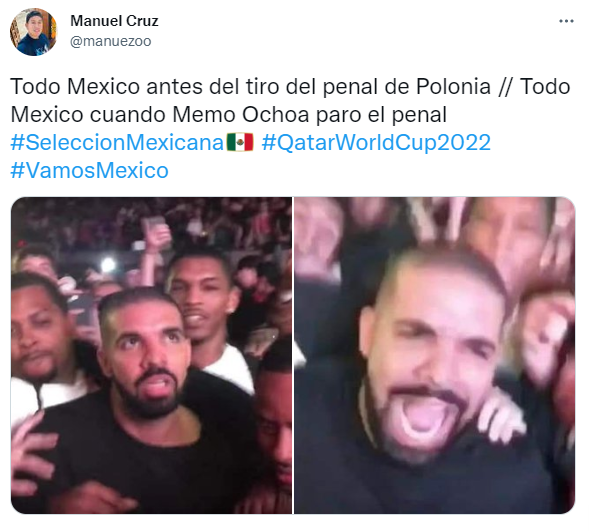Open the left photo of the serious face
This screenshot has width=589, height=531.
[151, 355]
